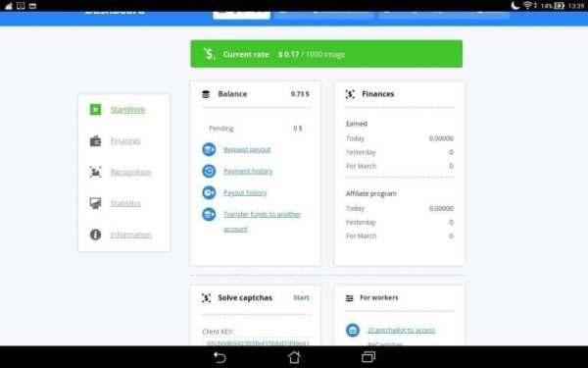Click the Information circle icon in sidebar

click(x=95, y=235)
